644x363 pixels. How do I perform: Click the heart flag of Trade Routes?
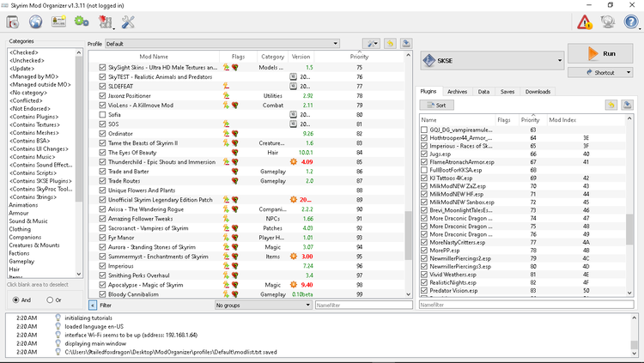click(235, 181)
